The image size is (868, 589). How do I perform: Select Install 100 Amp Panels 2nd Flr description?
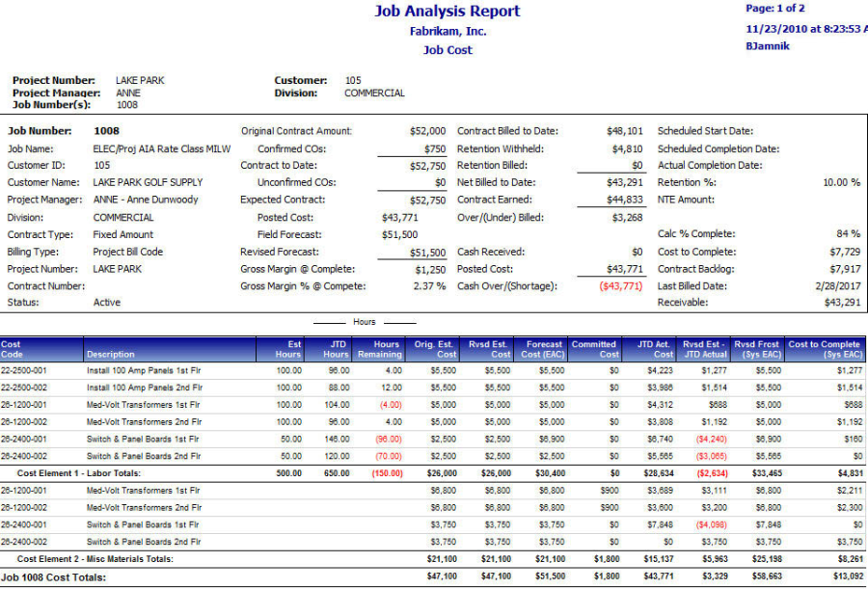click(x=145, y=387)
